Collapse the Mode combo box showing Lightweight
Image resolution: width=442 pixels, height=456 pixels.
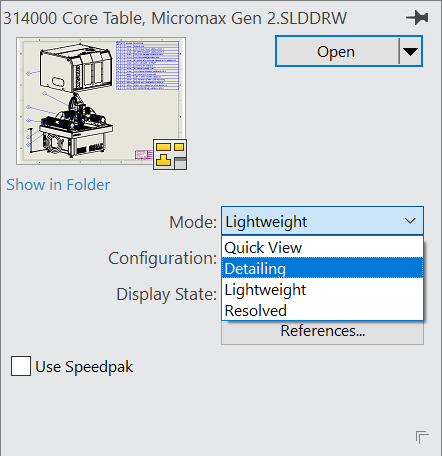click(322, 221)
